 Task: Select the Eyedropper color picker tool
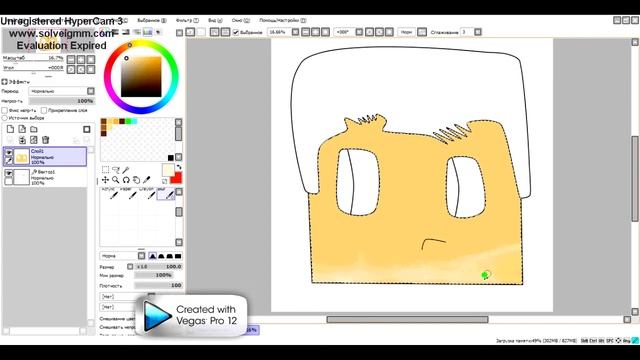tap(147, 180)
